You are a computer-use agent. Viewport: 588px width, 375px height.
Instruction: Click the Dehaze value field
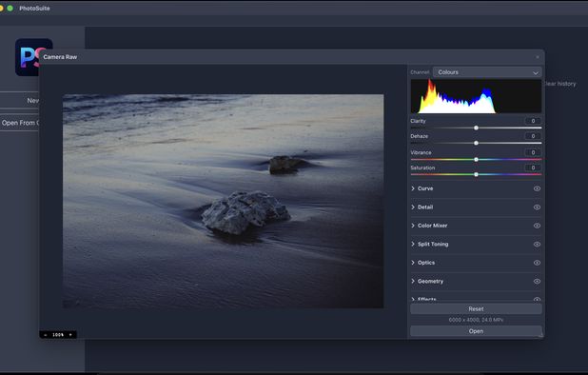tap(533, 136)
